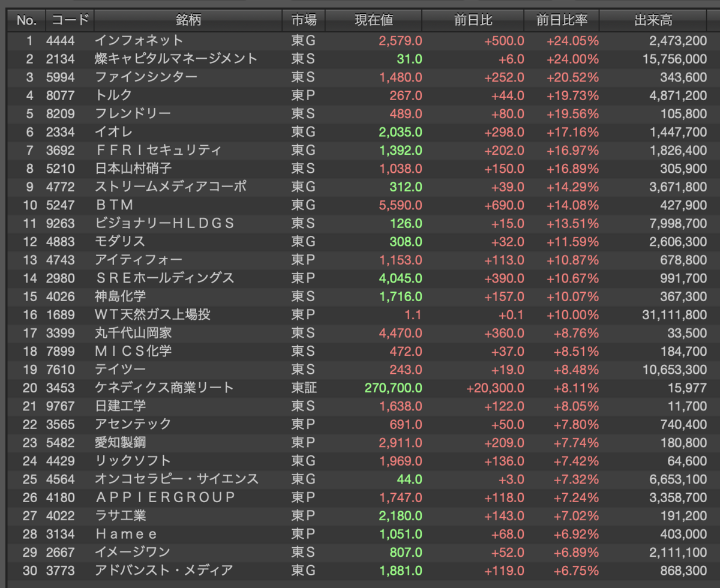Sort by the No. column header

pos(26,20)
